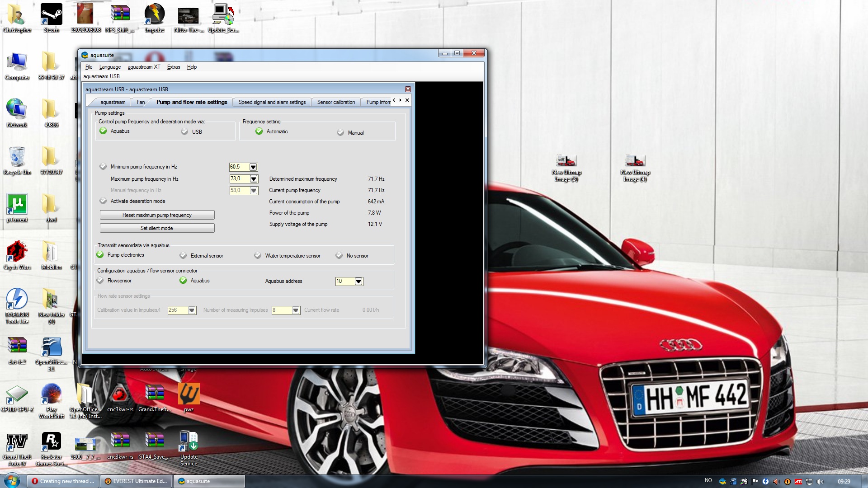868x488 pixels.
Task: Open the µTorrent desktop icon
Action: [17, 205]
